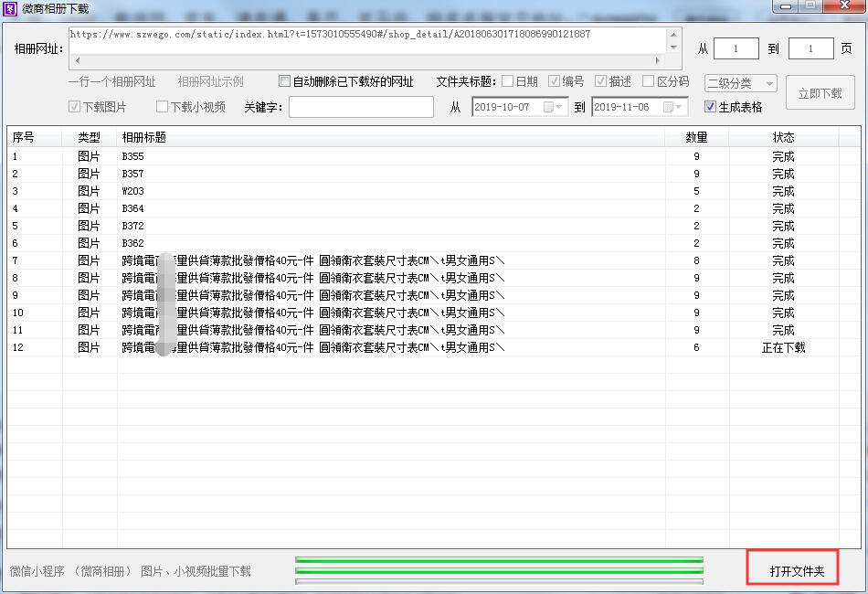Viewport: 868px width, 594px height.
Task: Click the URL box scroll-right arrow
Action: pos(659,60)
